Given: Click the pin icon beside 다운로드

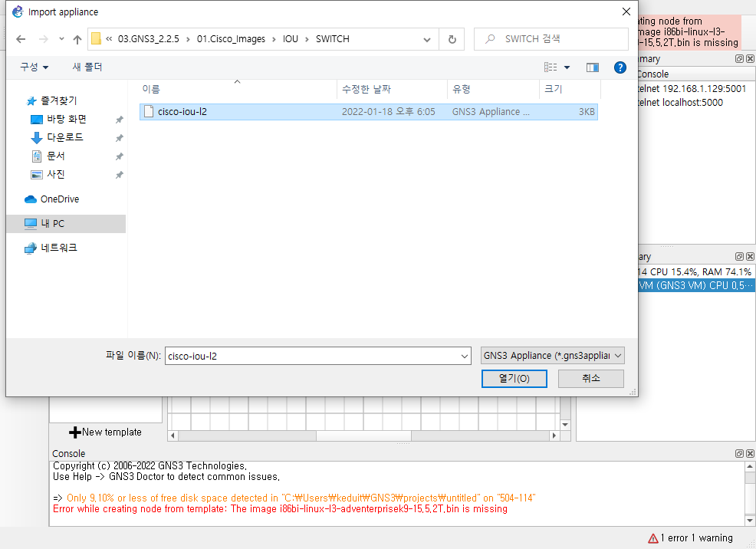Looking at the screenshot, I should click(119, 138).
